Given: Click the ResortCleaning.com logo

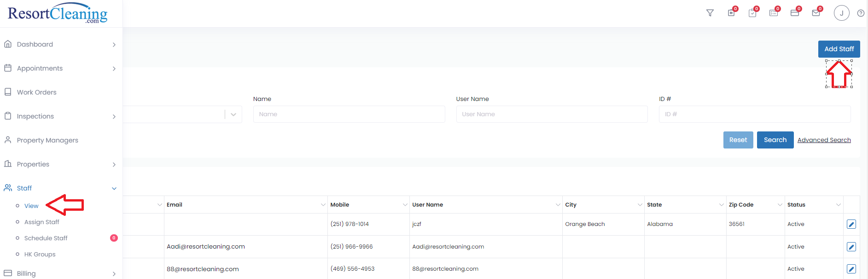Looking at the screenshot, I should click(58, 13).
